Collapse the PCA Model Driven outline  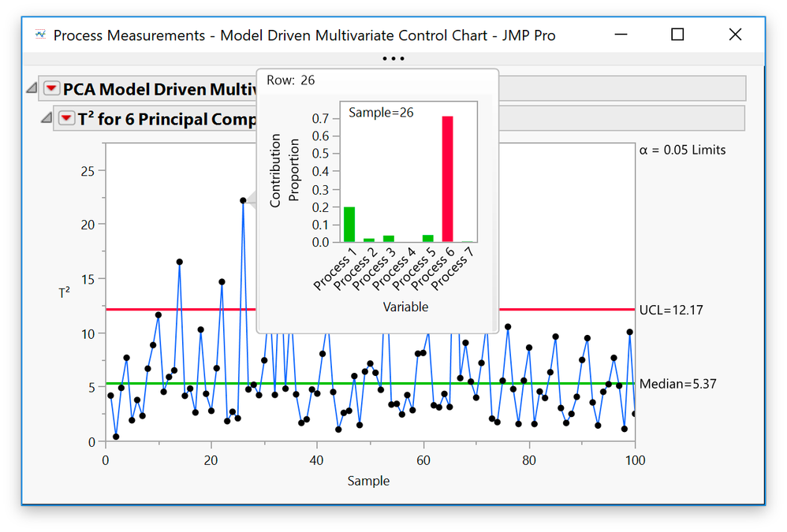[x=32, y=88]
